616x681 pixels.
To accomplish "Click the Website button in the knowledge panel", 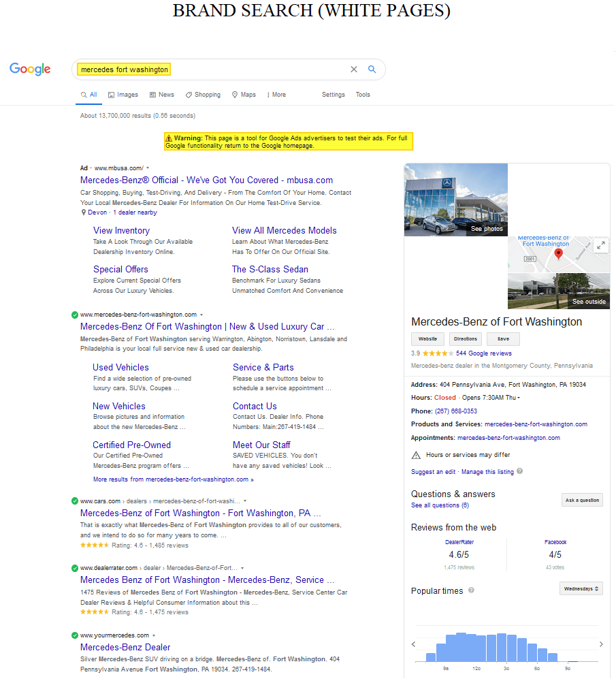I will point(427,339).
